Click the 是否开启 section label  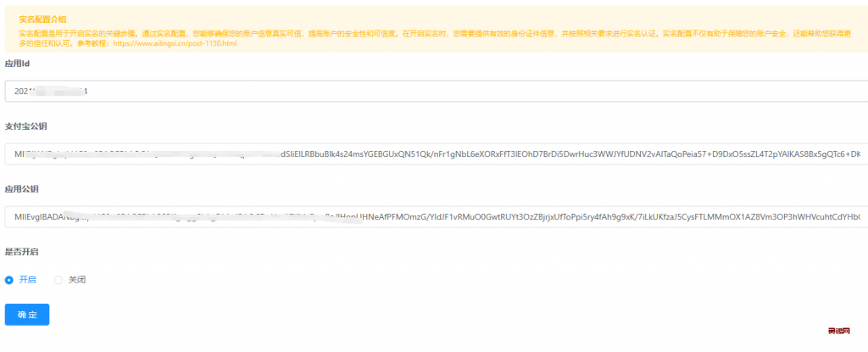tap(21, 252)
